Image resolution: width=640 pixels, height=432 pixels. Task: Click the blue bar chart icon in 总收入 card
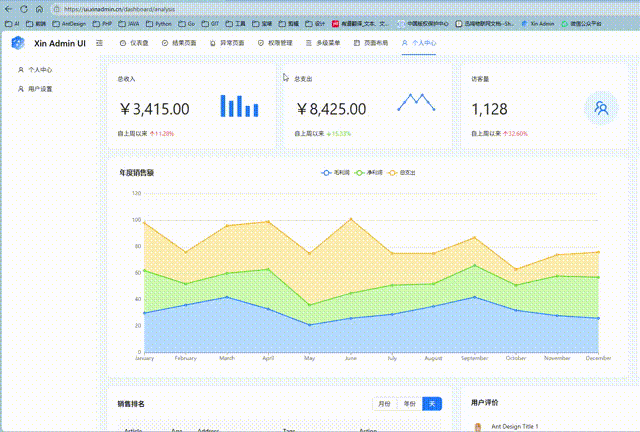pos(239,106)
